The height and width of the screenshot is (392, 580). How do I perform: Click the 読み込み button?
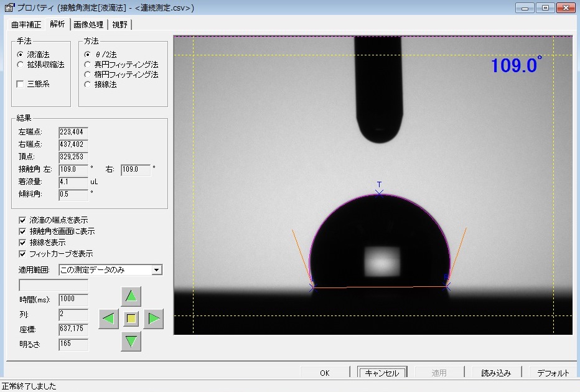click(496, 372)
